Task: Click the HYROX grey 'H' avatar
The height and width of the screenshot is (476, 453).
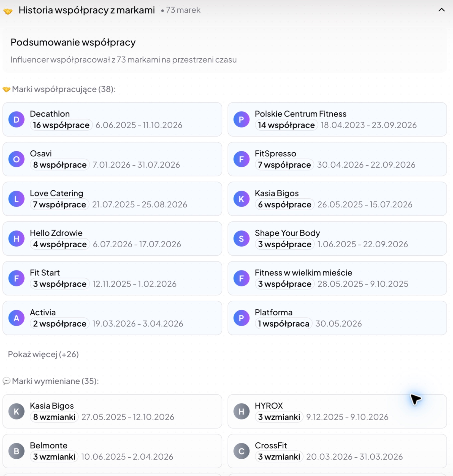Action: (241, 411)
